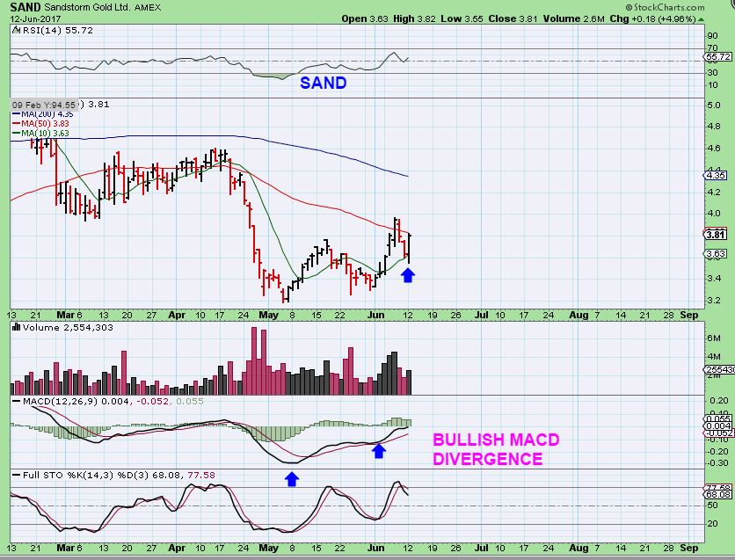
Task: Click the May label under the price panel
Action: (269, 315)
